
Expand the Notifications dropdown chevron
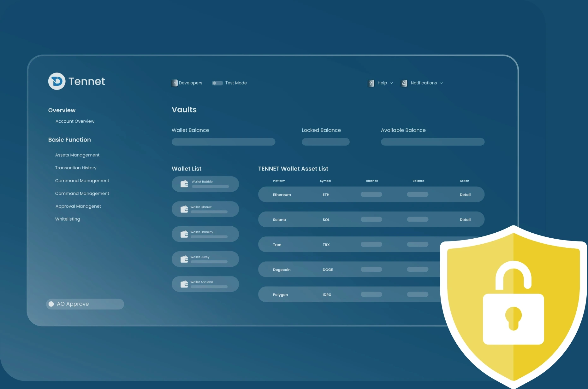(x=441, y=83)
